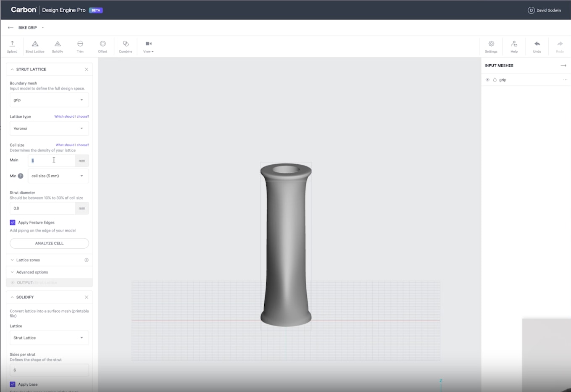The image size is (571, 392).
Task: Go back using the left arrow
Action: tap(11, 28)
